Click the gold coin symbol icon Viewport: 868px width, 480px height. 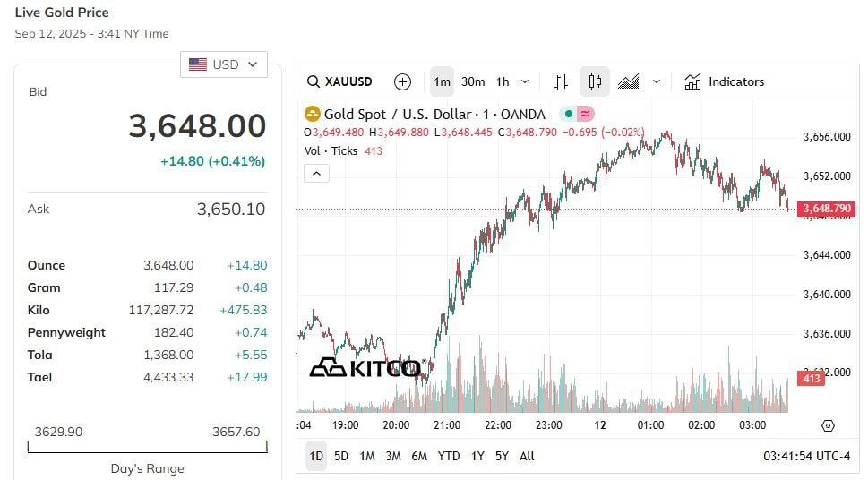pyautogui.click(x=313, y=114)
